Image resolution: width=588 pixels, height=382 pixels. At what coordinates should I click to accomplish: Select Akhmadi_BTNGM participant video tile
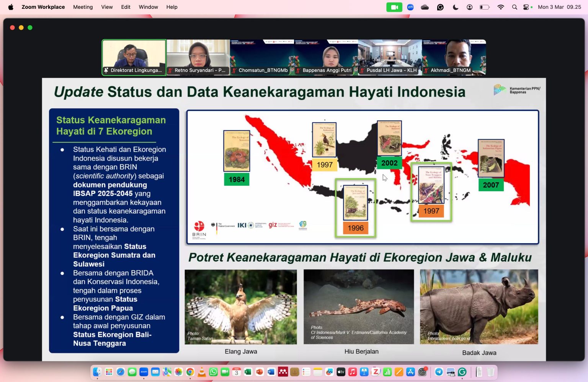(454, 57)
